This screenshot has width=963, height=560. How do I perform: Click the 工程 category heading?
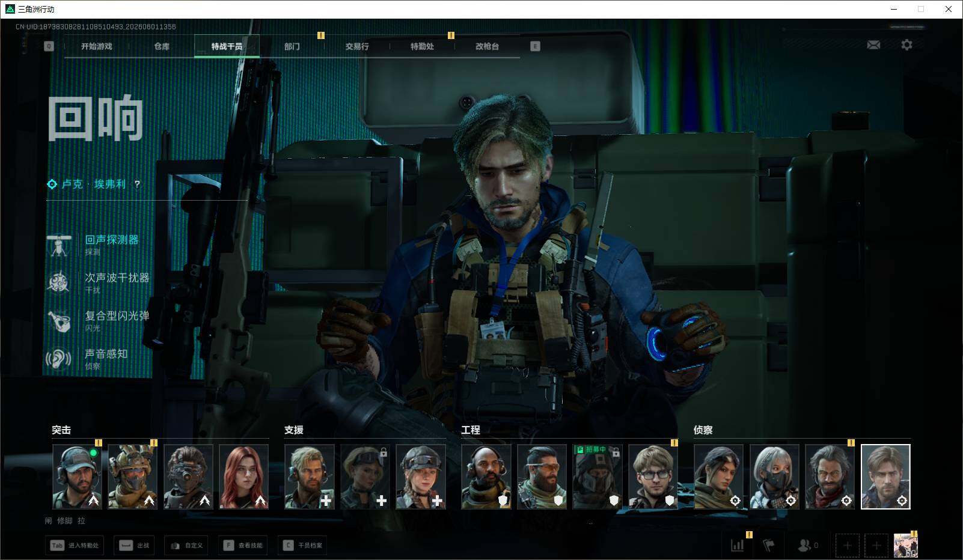coord(471,430)
